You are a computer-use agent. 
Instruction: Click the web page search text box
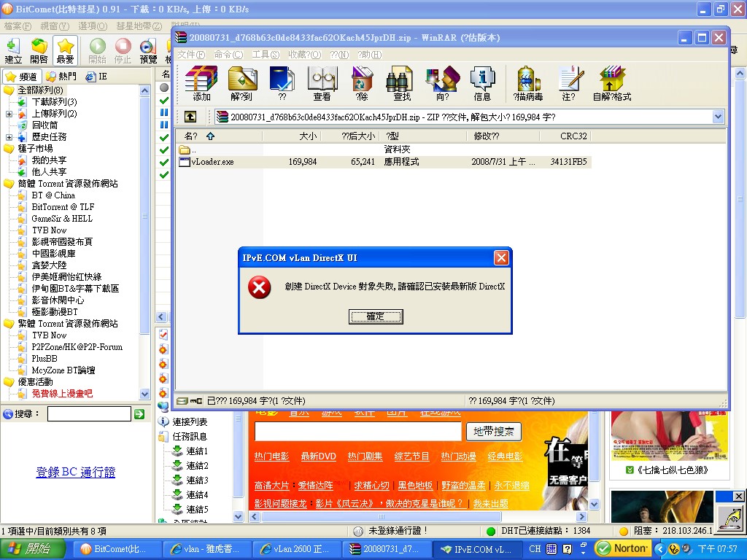(x=357, y=432)
